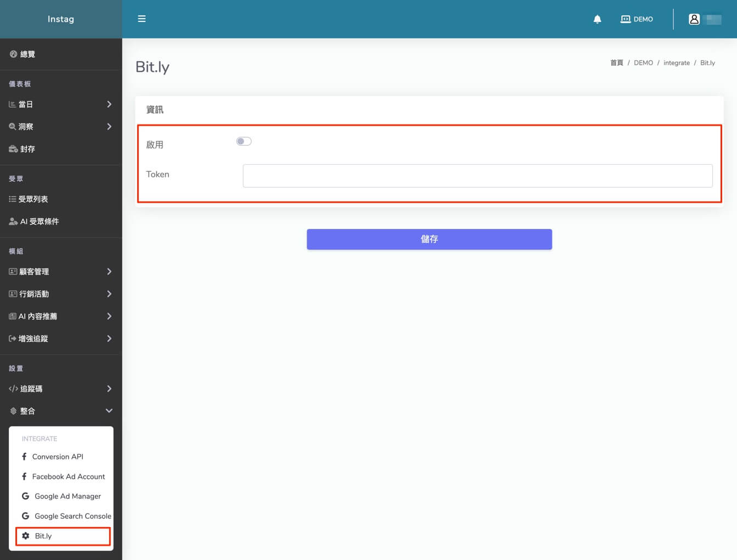The width and height of the screenshot is (737, 560).
Task: Expand the 當日 submenu chevron
Action: point(109,104)
